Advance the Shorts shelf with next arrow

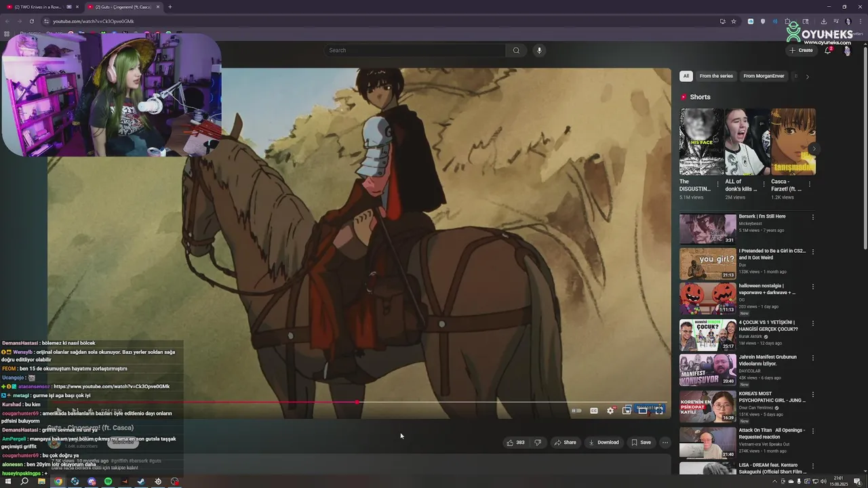[x=814, y=149]
